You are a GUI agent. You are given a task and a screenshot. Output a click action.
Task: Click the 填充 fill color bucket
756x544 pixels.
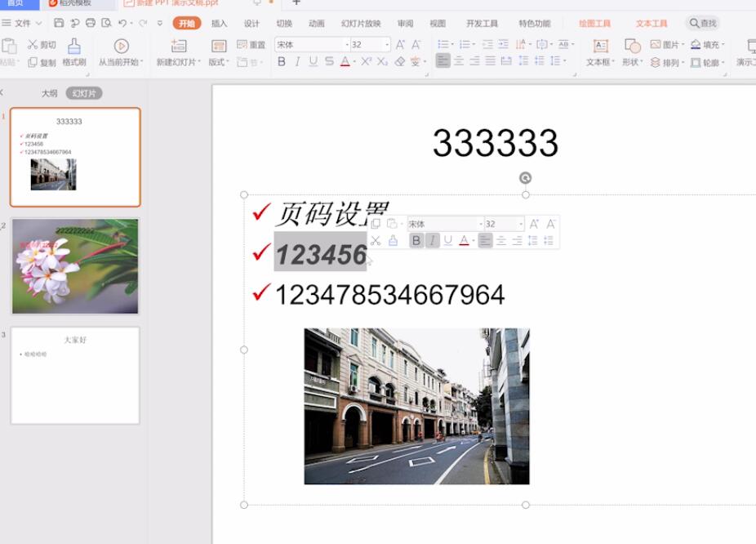(x=696, y=44)
